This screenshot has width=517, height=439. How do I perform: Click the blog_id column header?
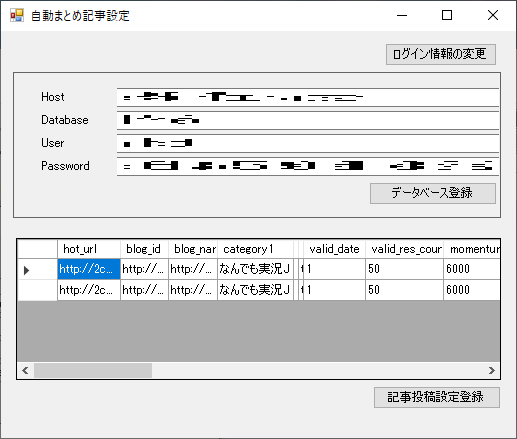click(x=144, y=249)
